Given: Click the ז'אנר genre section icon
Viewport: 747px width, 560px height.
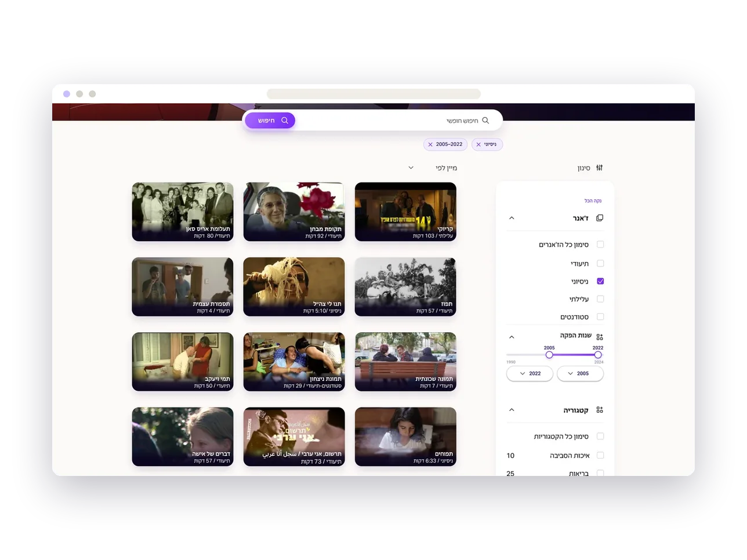Looking at the screenshot, I should click(600, 218).
